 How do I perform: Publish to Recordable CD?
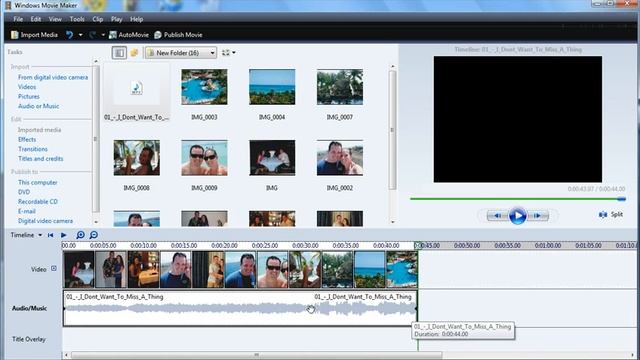[x=38, y=202]
